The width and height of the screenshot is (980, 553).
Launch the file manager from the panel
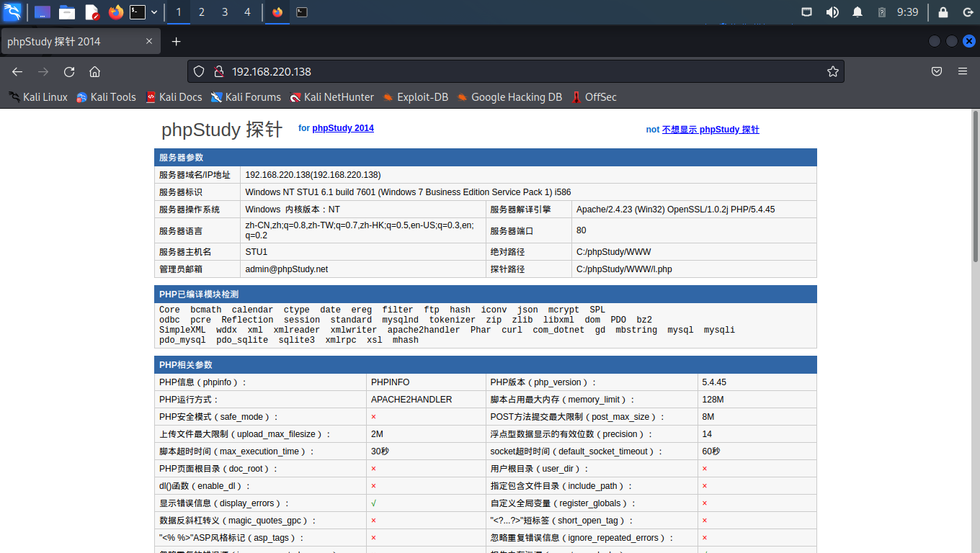pos(67,12)
